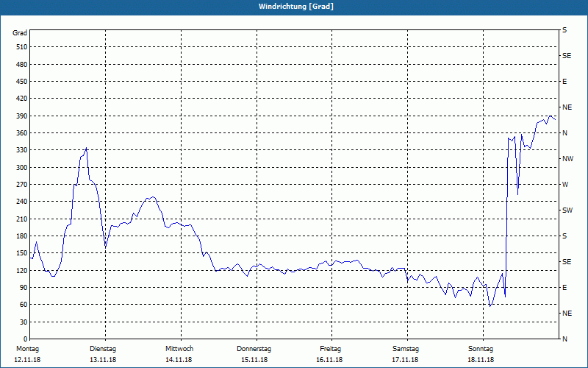Click the 90 y-axis value
Image resolution: width=588 pixels, height=368 pixels.
click(24, 288)
